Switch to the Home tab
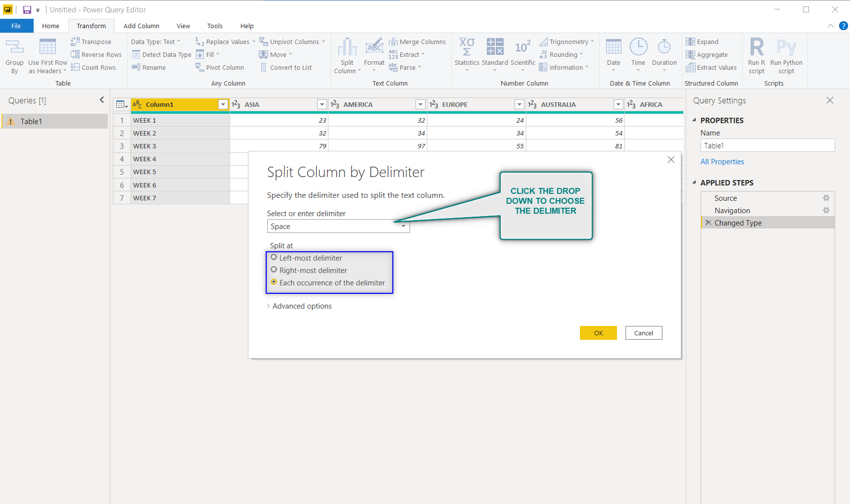 click(50, 26)
